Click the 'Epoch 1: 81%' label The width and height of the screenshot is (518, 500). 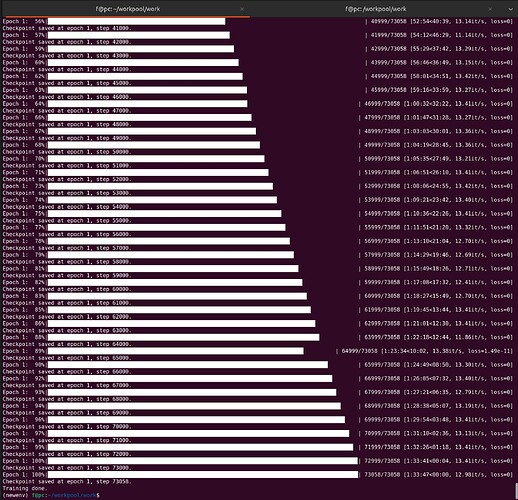25,269
